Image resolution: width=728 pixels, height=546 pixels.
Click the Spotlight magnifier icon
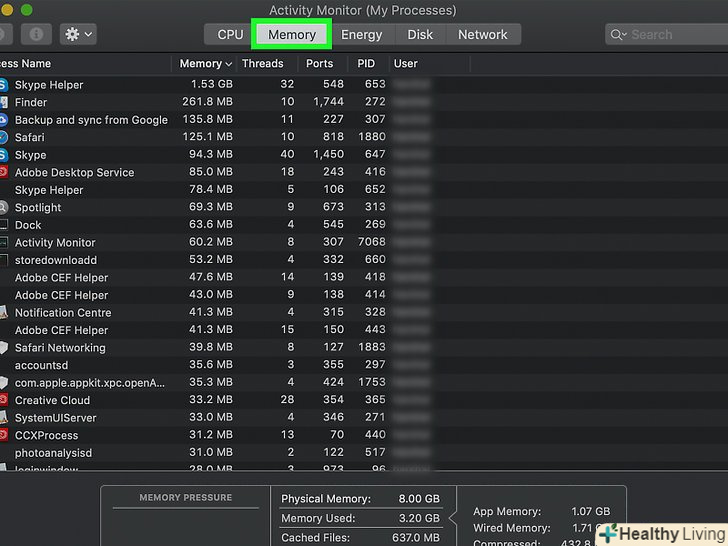click(4, 208)
